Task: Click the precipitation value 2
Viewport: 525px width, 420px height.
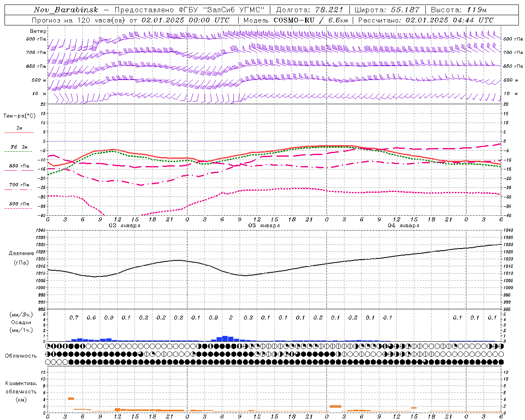Action: pos(231,317)
